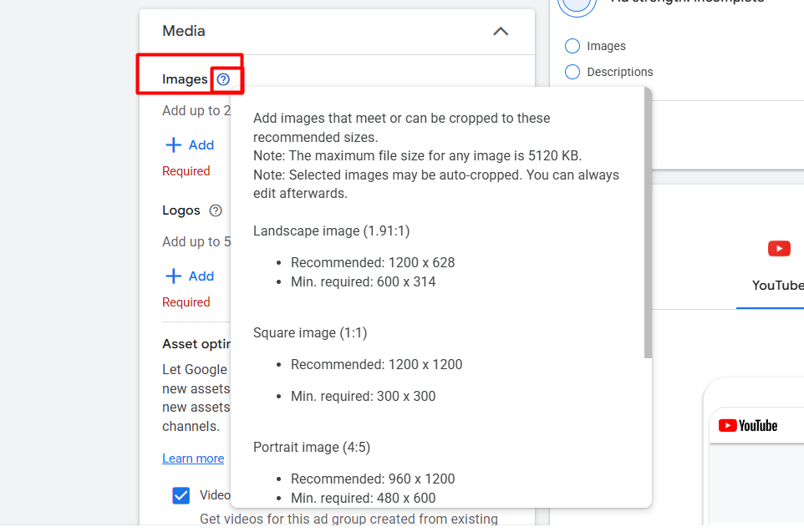The image size is (804, 532).
Task: Click the Ad strength circular indicator
Action: click(578, 5)
